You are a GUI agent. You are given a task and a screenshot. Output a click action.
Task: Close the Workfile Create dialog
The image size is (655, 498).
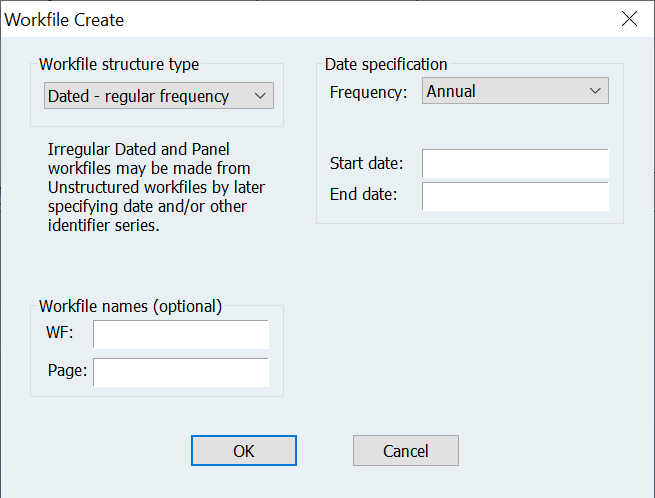pos(628,19)
